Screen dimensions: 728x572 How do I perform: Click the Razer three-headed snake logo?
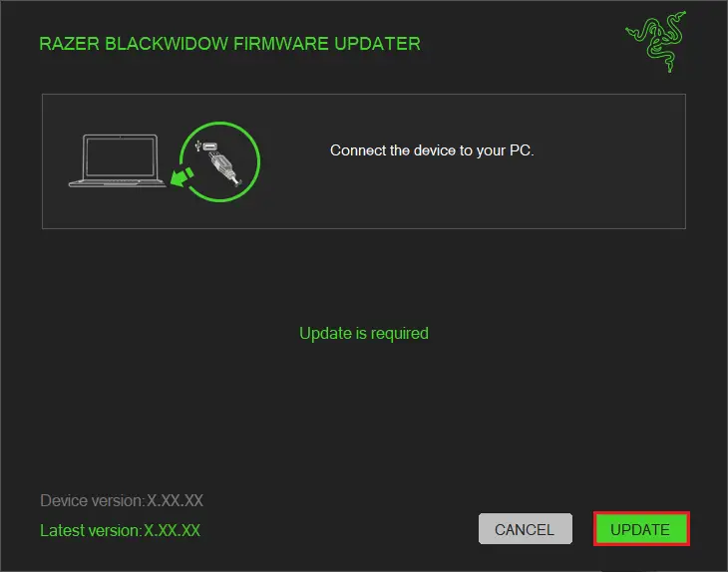tap(656, 41)
